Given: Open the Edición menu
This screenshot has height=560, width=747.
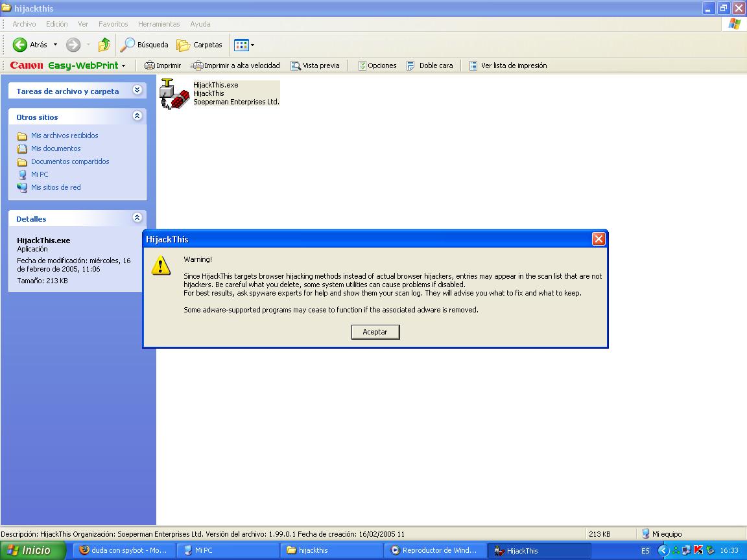Looking at the screenshot, I should click(x=56, y=24).
